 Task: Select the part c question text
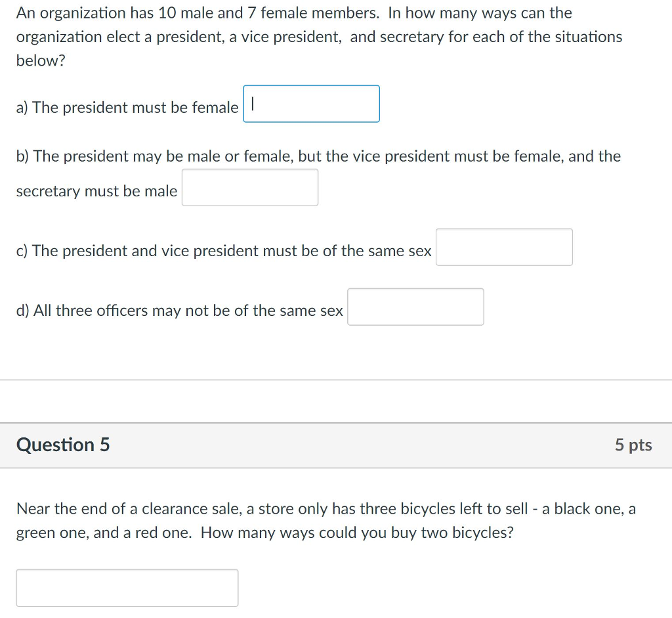223,250
